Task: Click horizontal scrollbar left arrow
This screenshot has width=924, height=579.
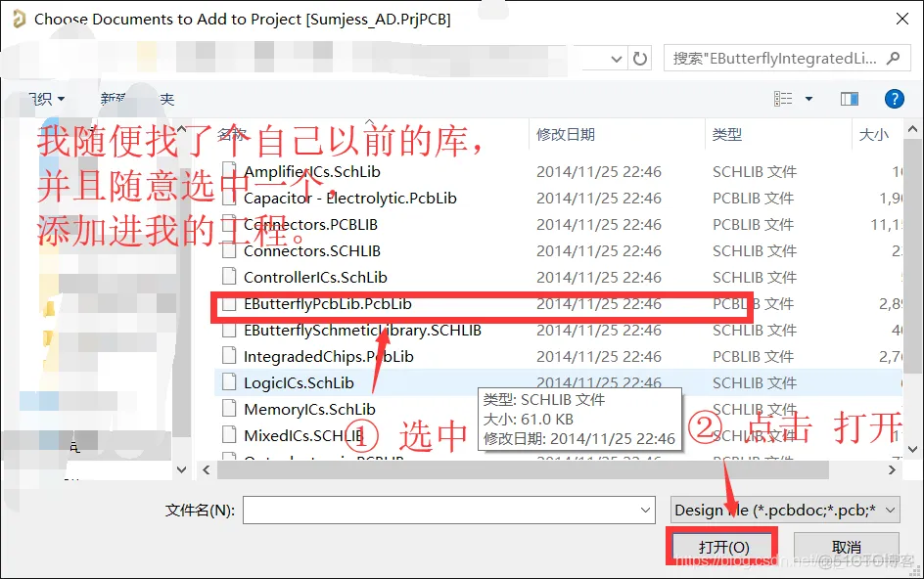Action: 206,470
